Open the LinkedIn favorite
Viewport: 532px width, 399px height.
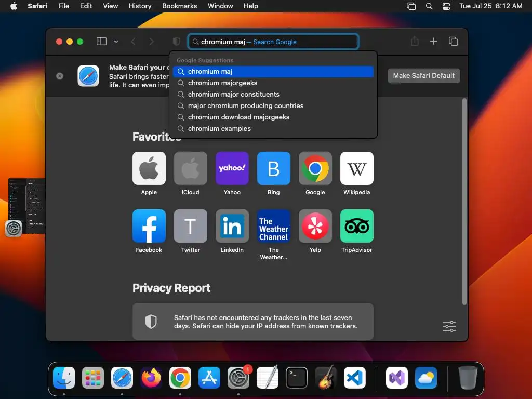(x=232, y=226)
